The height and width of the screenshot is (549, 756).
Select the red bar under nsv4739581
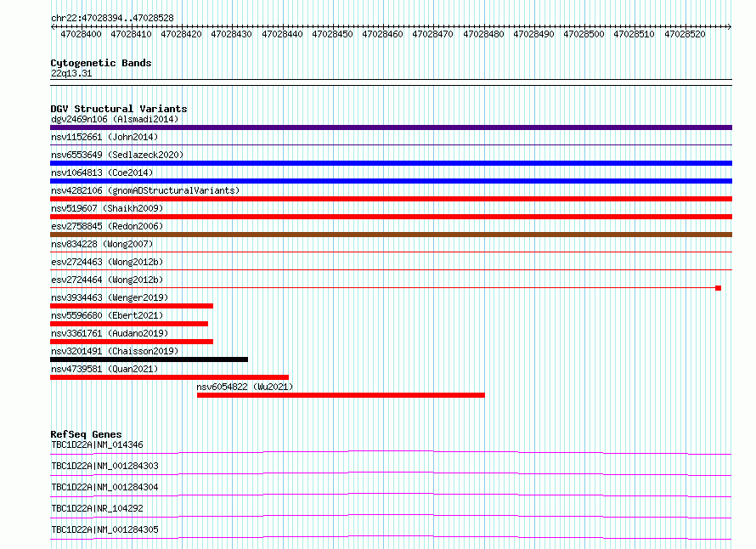[169, 377]
